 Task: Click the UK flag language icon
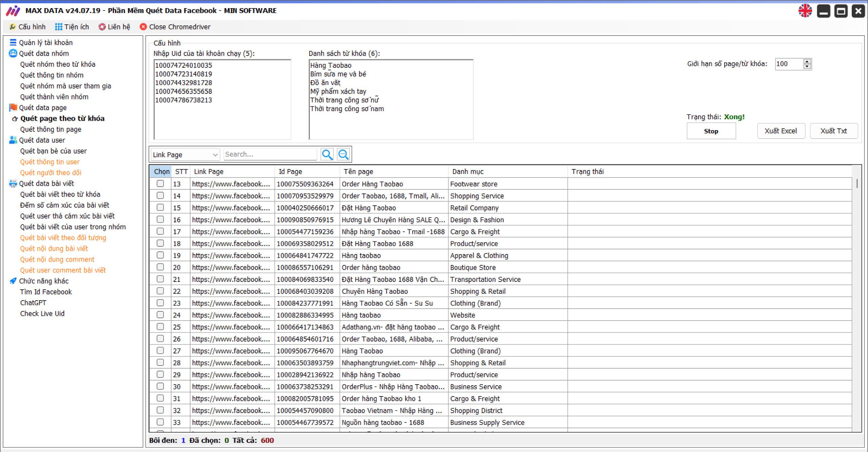805,11
